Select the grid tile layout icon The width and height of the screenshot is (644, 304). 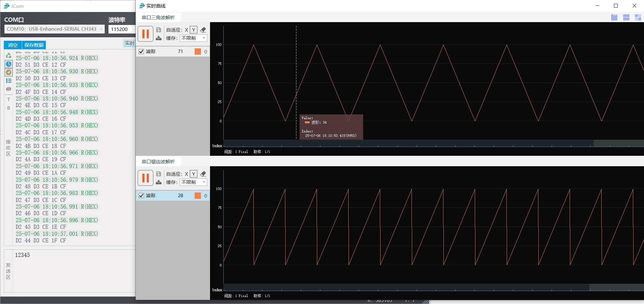tap(638, 17)
